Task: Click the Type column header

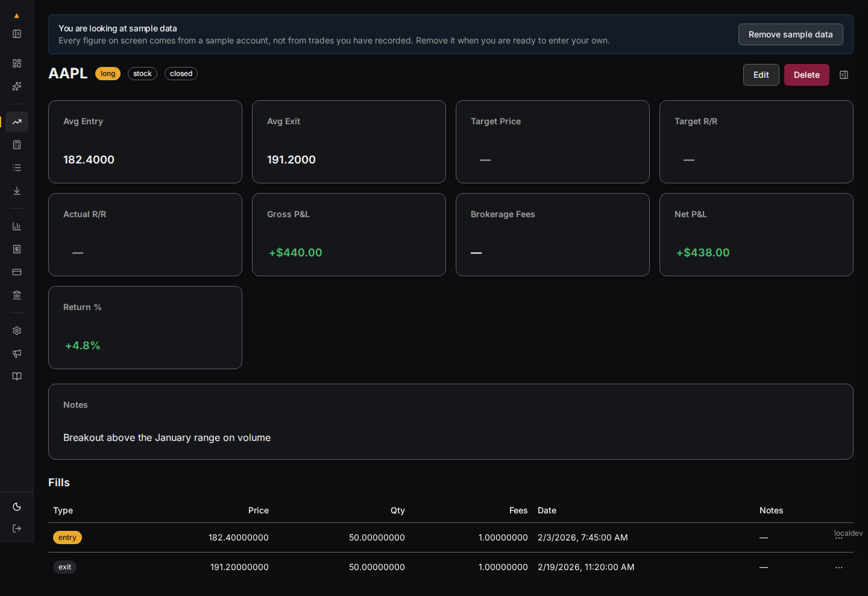Action: [63, 510]
